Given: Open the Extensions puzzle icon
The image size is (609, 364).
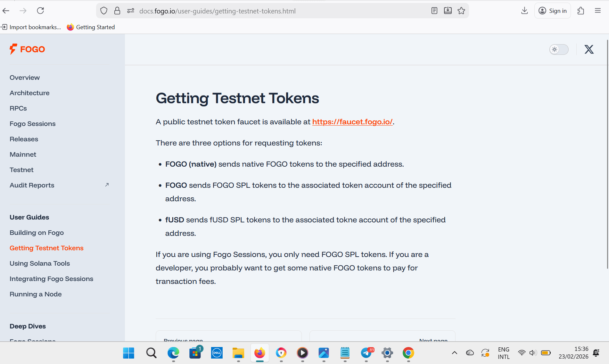Looking at the screenshot, I should click(581, 11).
